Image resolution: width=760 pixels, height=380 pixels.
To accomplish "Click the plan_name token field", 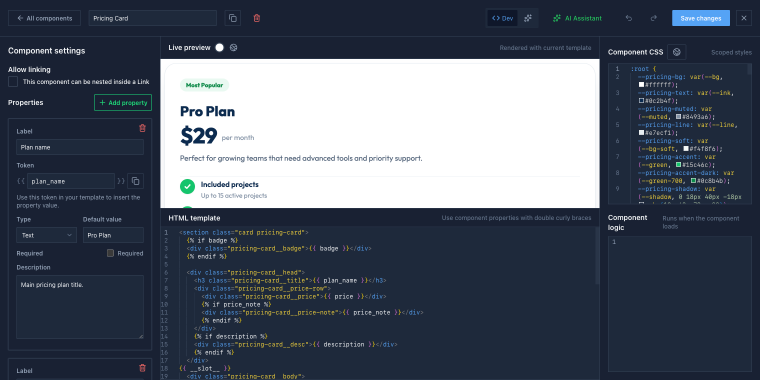I will pos(71,181).
